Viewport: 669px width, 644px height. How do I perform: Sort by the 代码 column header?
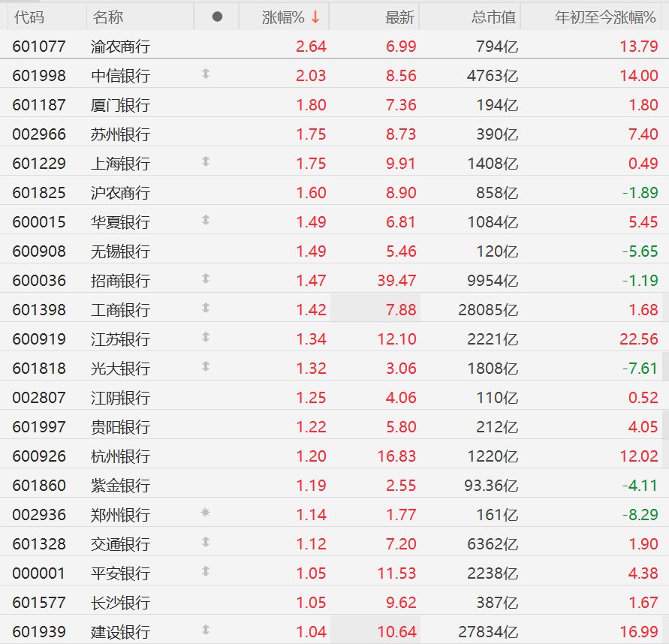click(x=29, y=17)
